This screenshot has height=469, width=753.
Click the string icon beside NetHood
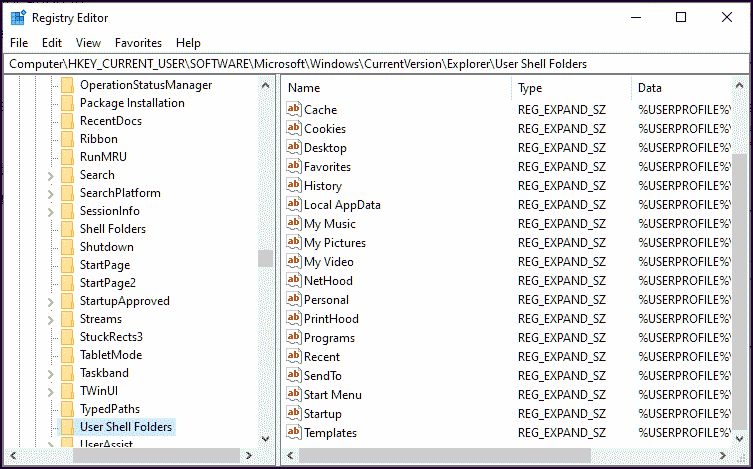(293, 280)
